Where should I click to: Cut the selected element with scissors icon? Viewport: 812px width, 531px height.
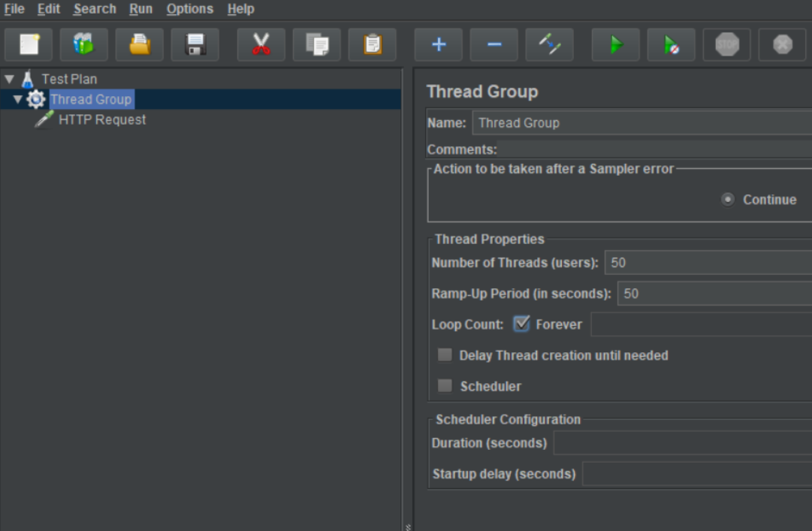coord(261,45)
